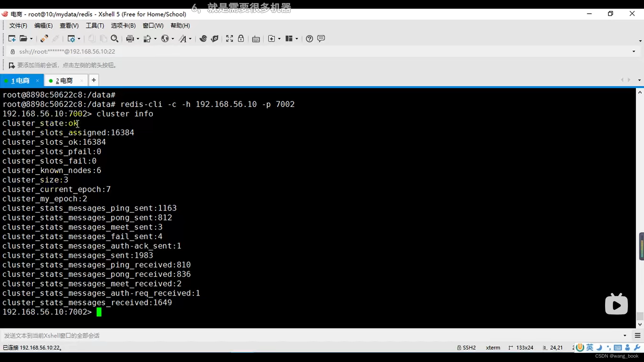Click the globe encoding icon
The width and height of the screenshot is (644, 362).
coord(165,39)
